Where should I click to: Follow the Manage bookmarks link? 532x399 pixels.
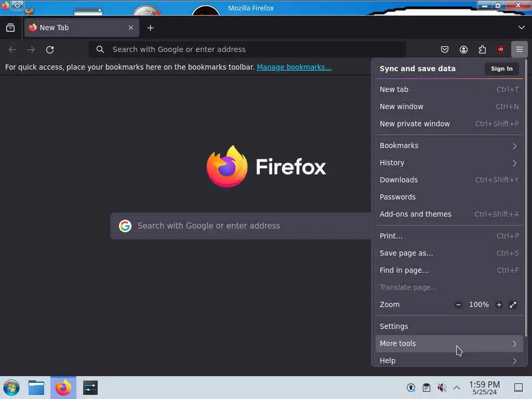294,67
